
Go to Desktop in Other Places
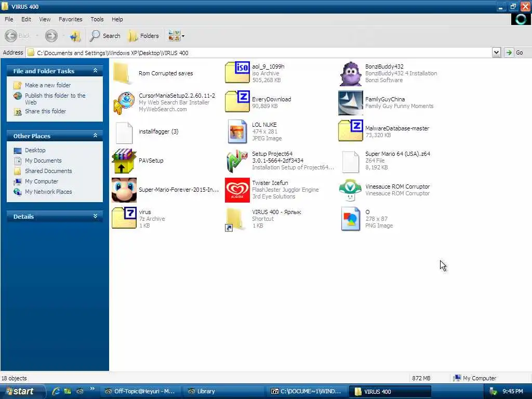35,150
